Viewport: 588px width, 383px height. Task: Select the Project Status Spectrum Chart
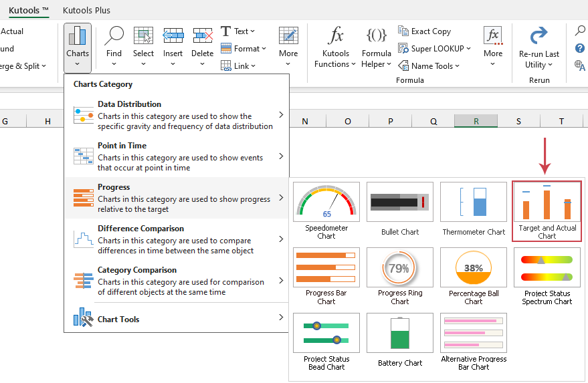tap(547, 277)
